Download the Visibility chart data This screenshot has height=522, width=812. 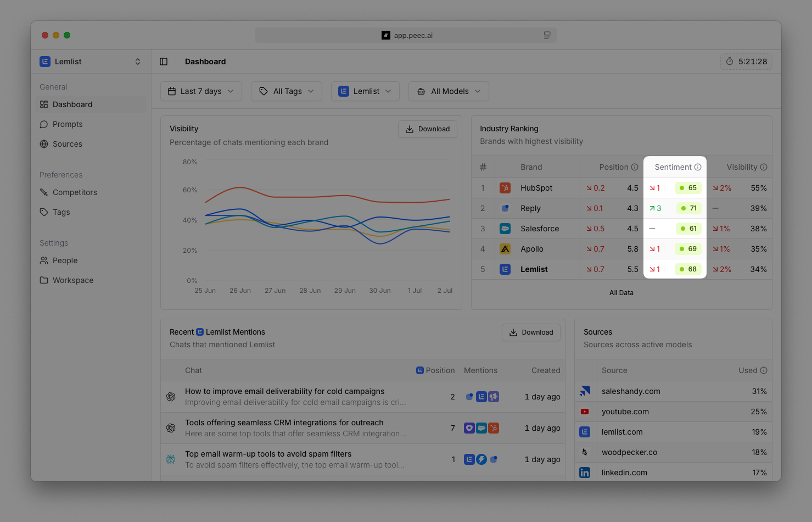pos(427,129)
